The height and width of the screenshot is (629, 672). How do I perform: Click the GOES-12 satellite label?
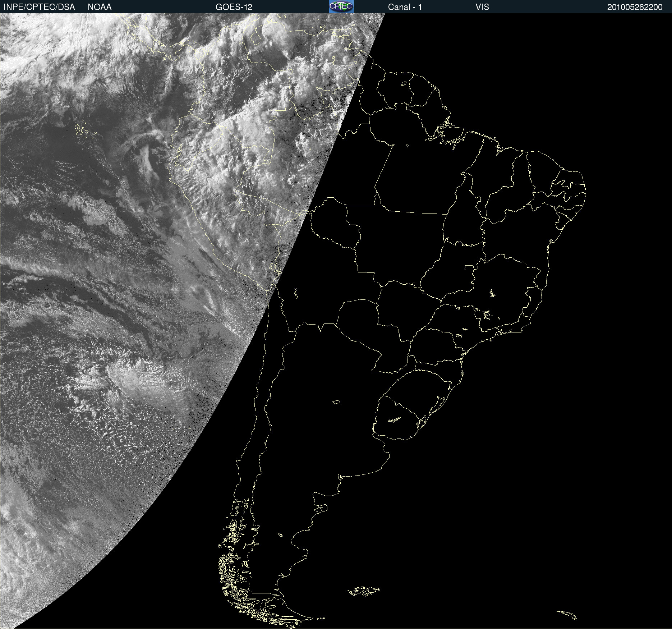tap(234, 7)
